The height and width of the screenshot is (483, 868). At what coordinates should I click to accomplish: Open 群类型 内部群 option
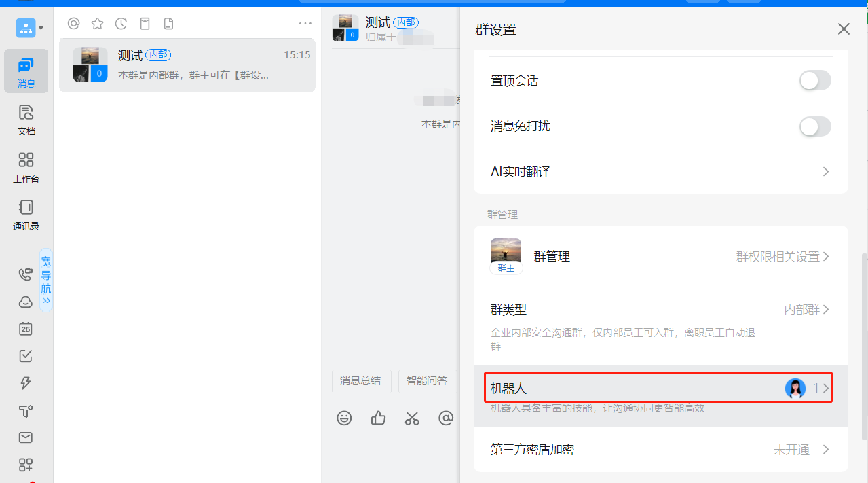coord(806,310)
